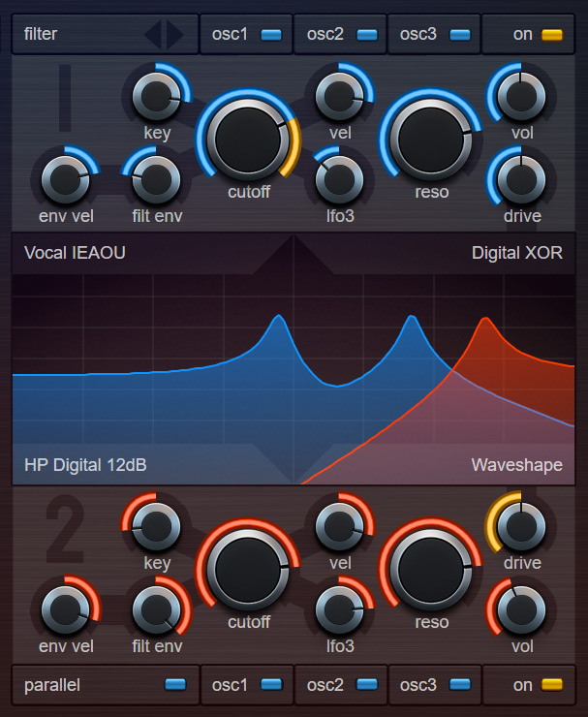This screenshot has height=717, width=588.
Task: Open the Digital XOR drive type menu
Action: tap(516, 254)
